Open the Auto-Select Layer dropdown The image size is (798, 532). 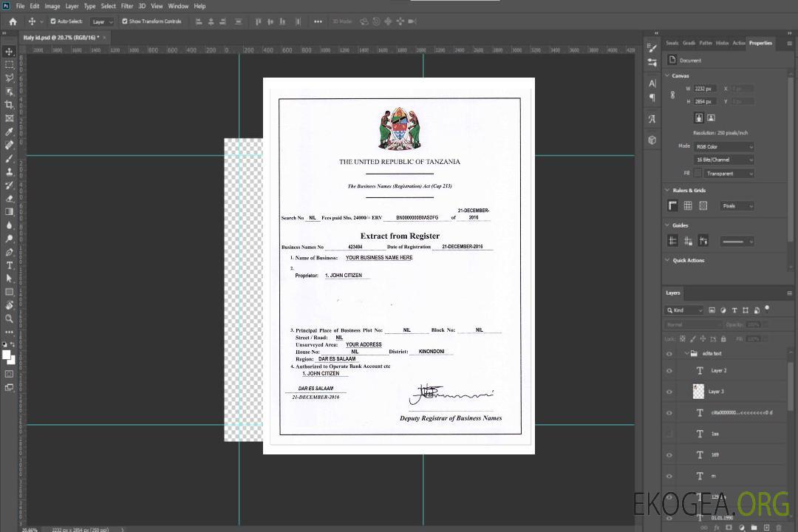click(x=102, y=22)
